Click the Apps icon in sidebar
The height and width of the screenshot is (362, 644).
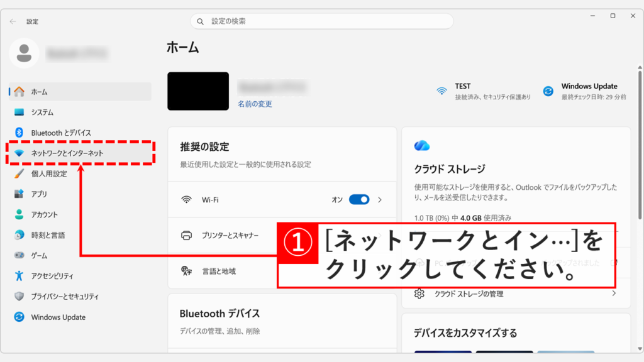tap(19, 194)
